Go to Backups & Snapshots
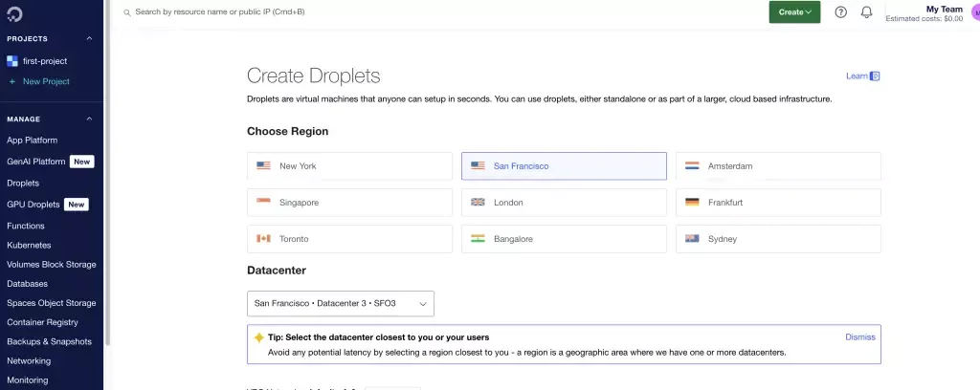 click(50, 342)
